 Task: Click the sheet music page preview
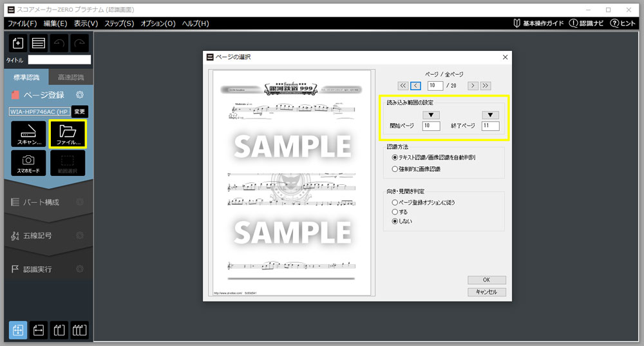point(292,182)
